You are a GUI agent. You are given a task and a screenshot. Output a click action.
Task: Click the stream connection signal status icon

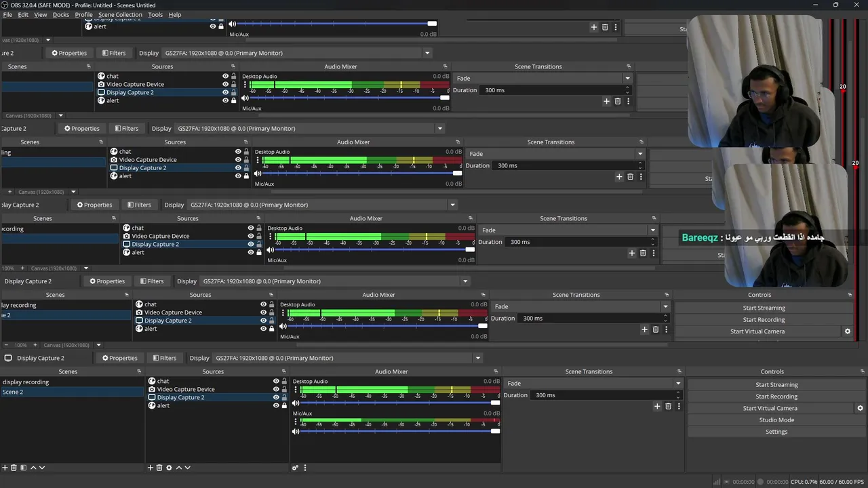(x=717, y=482)
